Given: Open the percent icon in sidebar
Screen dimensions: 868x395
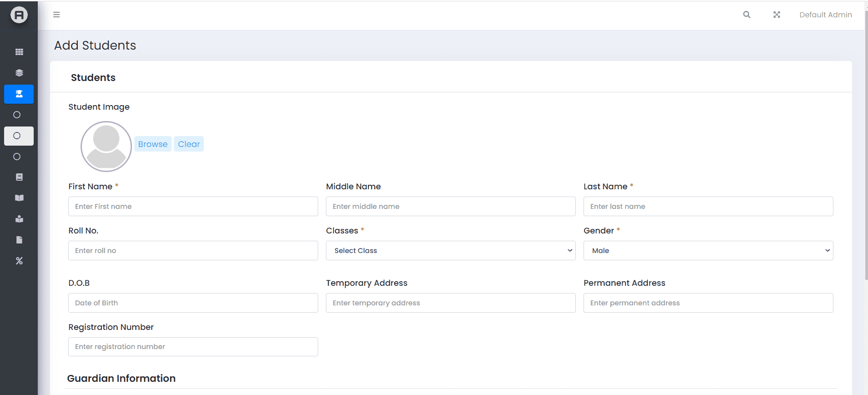Looking at the screenshot, I should (19, 261).
